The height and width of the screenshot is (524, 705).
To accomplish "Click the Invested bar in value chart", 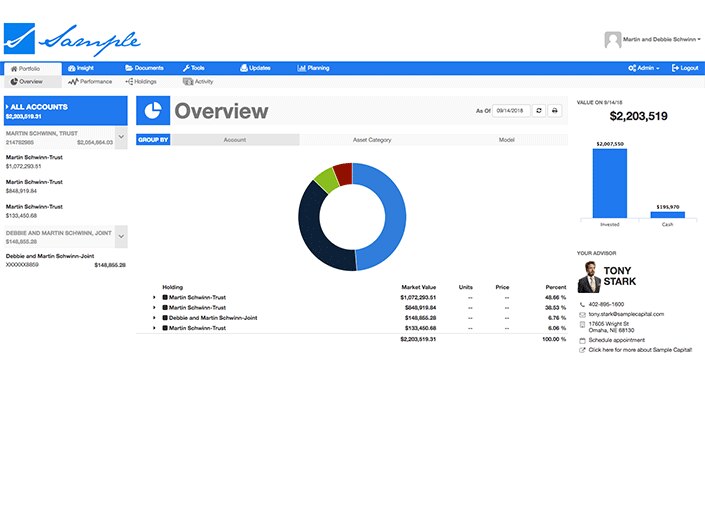I will [609, 183].
